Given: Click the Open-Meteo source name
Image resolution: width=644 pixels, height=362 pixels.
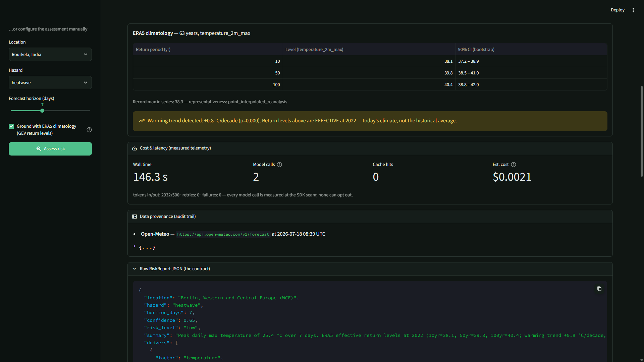Looking at the screenshot, I should pyautogui.click(x=155, y=234).
